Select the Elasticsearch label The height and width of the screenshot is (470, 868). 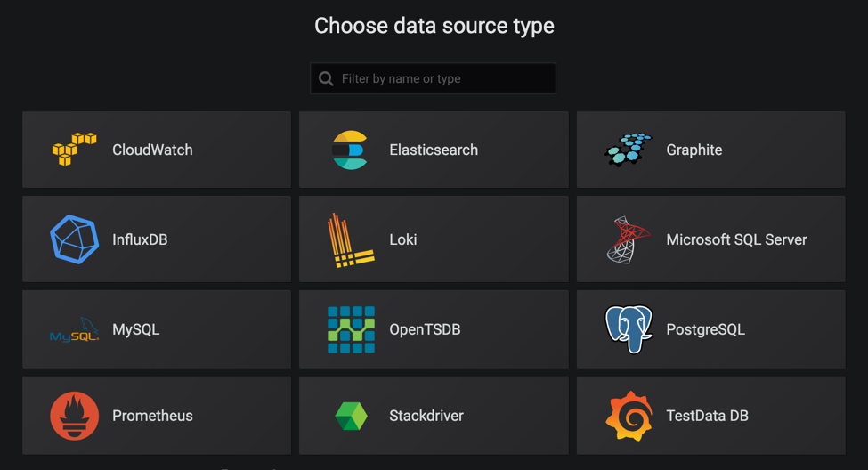(434, 150)
